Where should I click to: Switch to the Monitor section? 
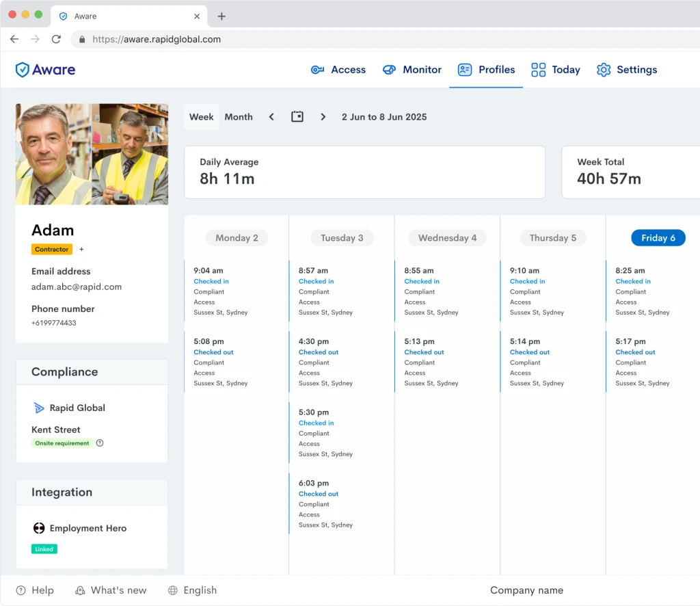click(412, 70)
